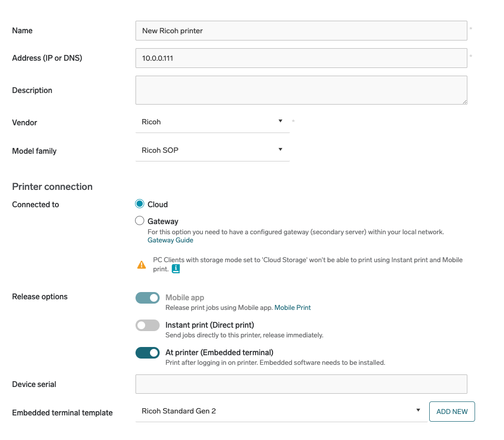Click the Vendor dropdown arrow
Viewport: 504px width, 440px height.
coord(280,121)
